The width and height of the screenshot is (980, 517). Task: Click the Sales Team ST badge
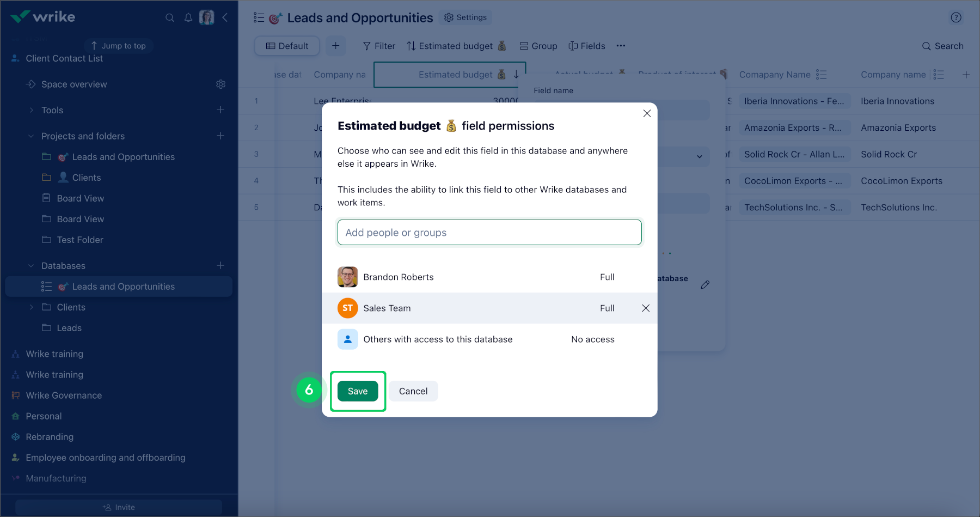click(x=348, y=308)
